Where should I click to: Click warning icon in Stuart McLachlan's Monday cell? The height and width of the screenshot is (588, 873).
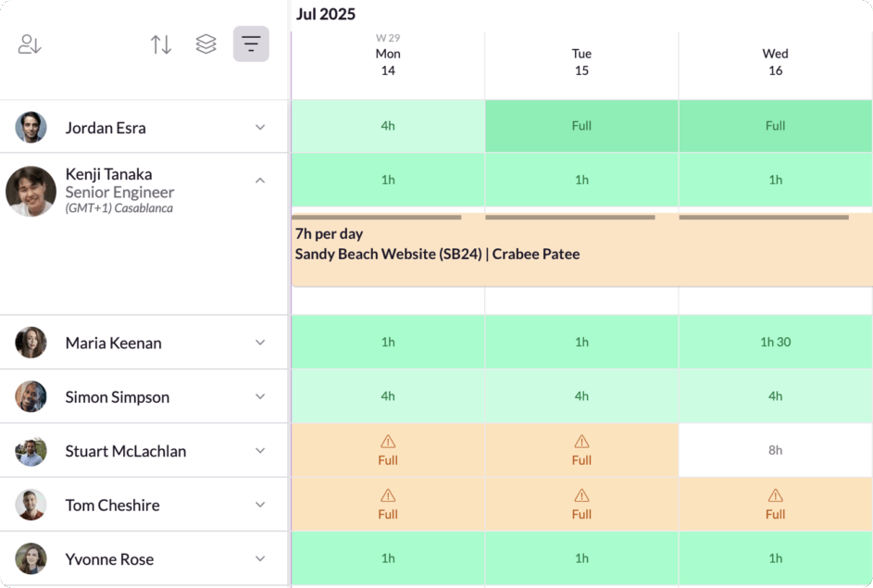point(388,442)
